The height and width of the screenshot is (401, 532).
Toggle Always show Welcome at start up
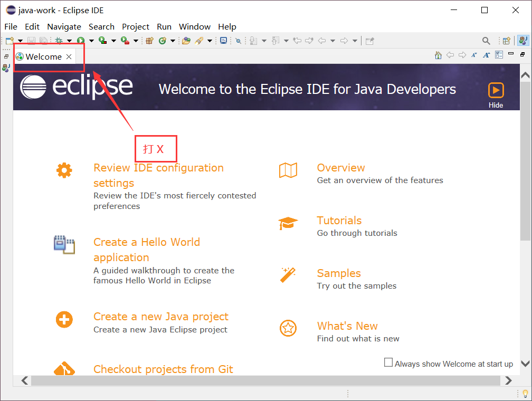pyautogui.click(x=388, y=362)
